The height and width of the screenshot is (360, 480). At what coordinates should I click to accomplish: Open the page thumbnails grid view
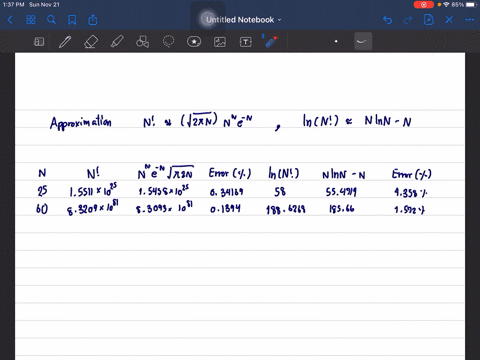pos(31,20)
